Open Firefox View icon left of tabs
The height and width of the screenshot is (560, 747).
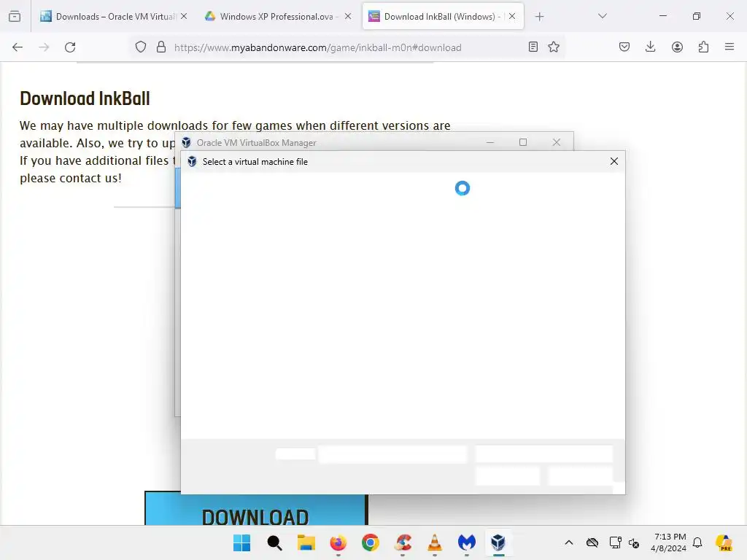point(15,17)
